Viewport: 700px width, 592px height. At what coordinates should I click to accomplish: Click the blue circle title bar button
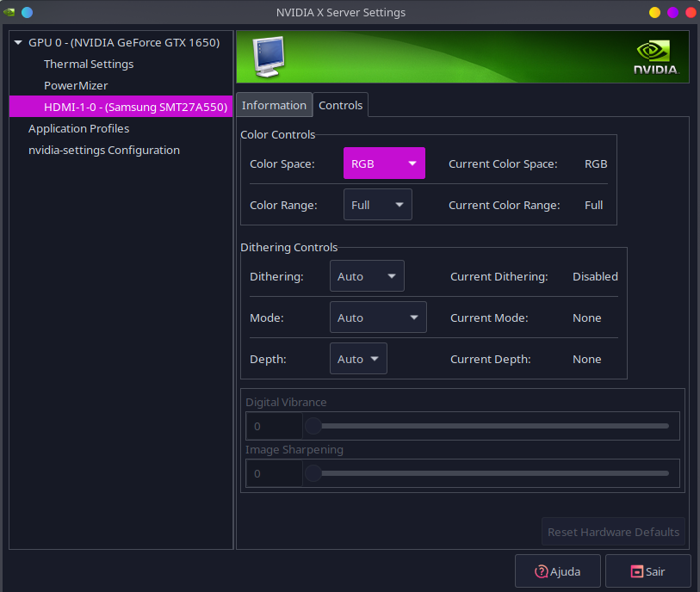pyautogui.click(x=28, y=12)
